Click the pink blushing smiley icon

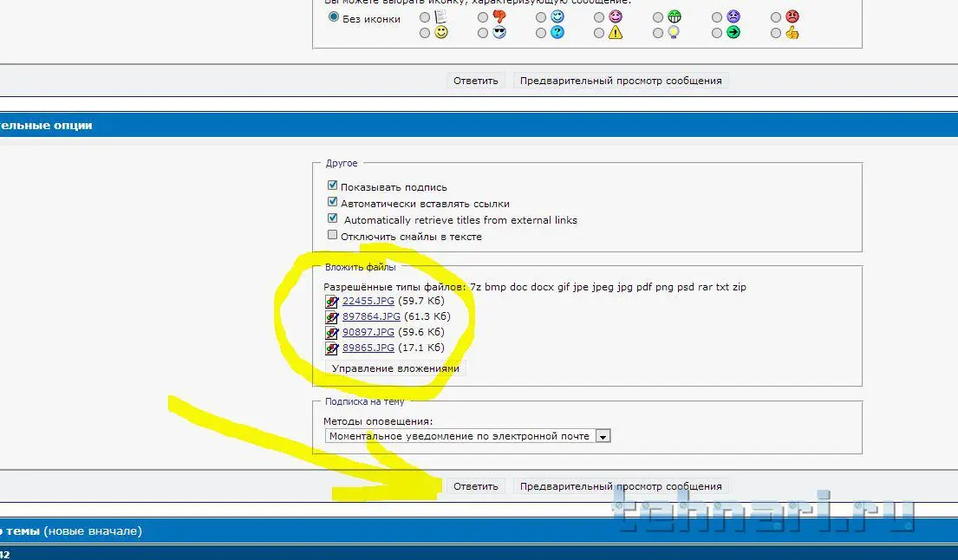pos(616,16)
